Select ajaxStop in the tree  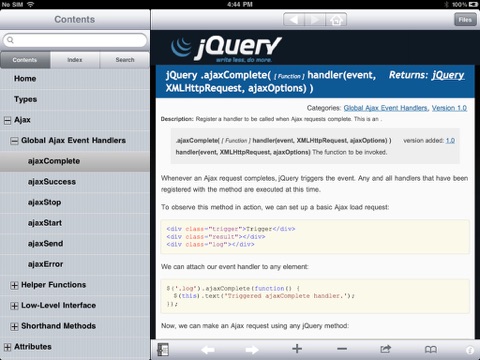click(x=75, y=202)
